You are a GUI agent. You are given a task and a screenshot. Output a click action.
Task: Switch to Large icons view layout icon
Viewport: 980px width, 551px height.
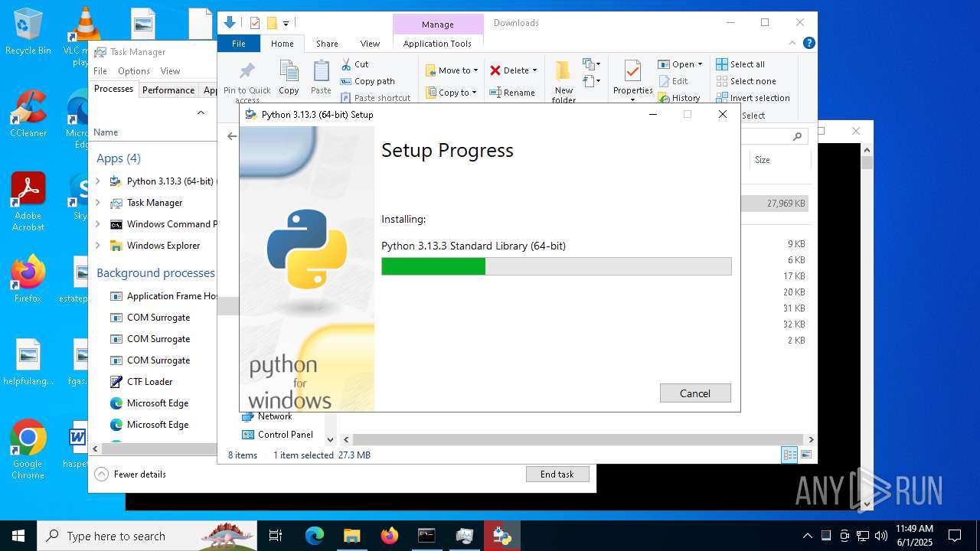tap(805, 455)
